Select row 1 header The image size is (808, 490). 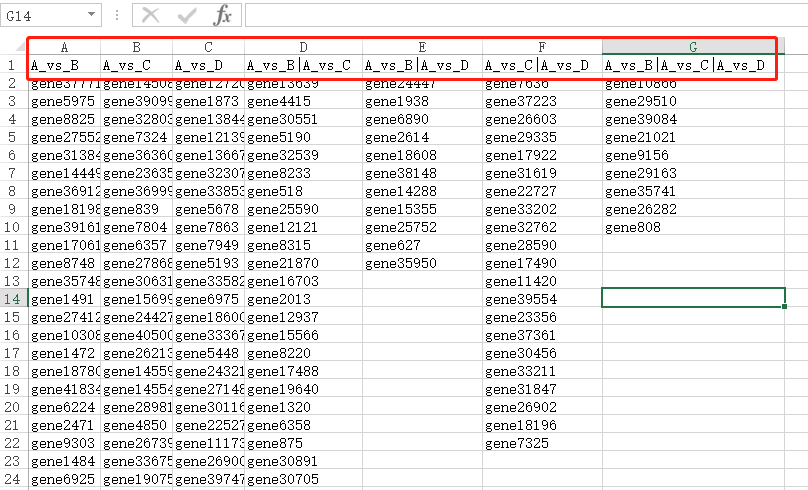tap(14, 66)
